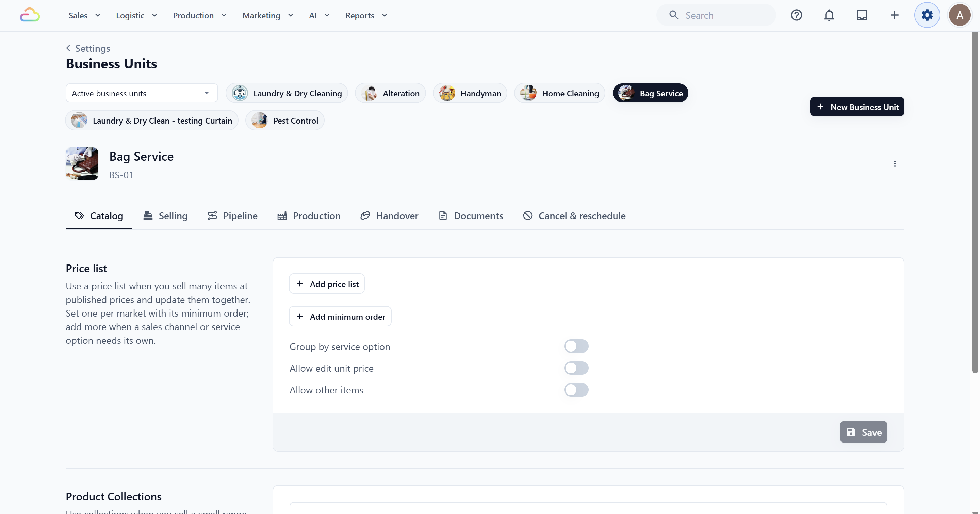This screenshot has width=980, height=514.
Task: Click the Pest Control unit icon
Action: [x=259, y=120]
